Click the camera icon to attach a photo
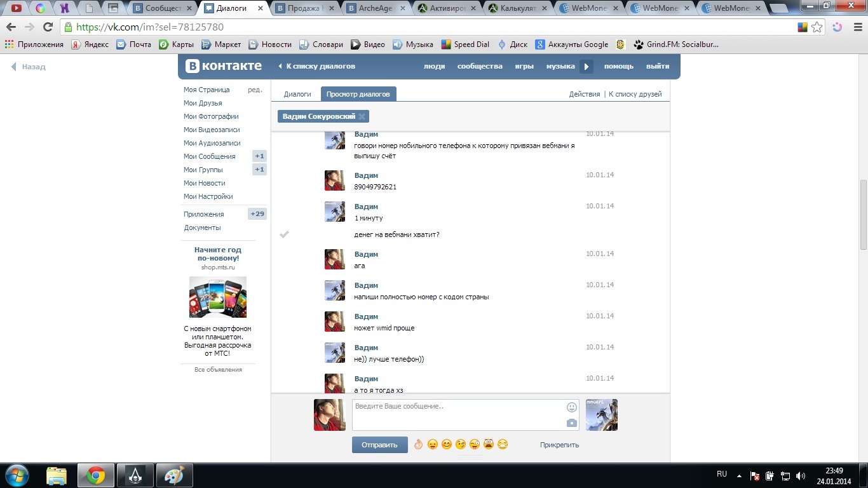The image size is (868, 488). [572, 423]
